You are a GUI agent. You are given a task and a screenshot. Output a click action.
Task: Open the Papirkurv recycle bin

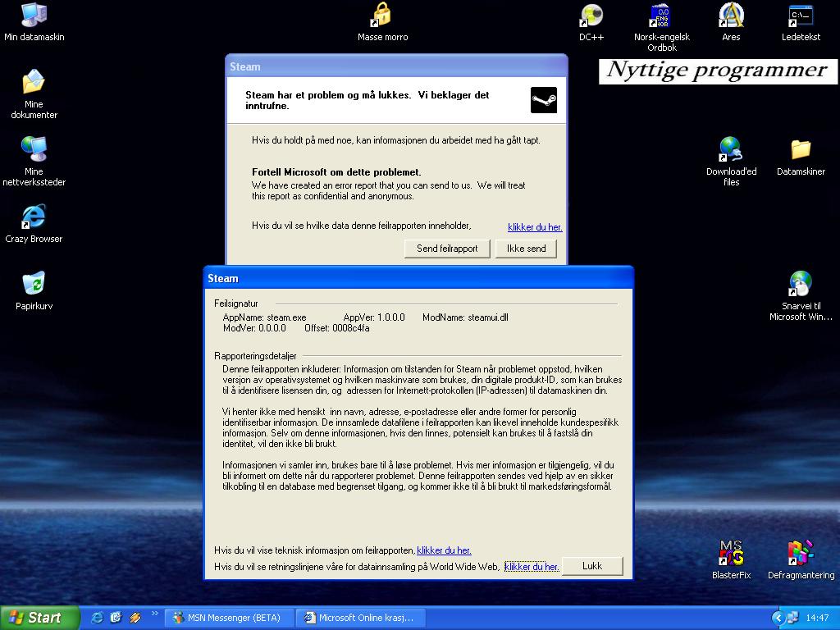34,284
